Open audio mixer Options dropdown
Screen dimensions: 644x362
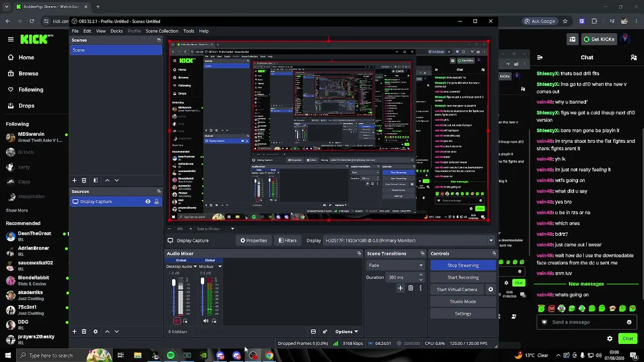tap(347, 331)
